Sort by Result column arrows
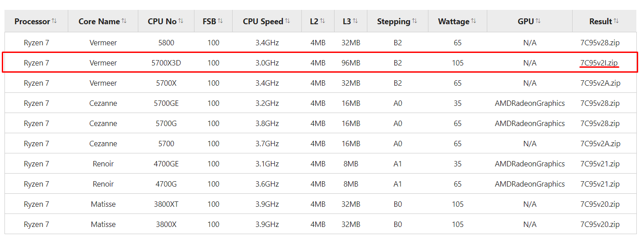Viewport: 644px width, 244px height. 616,21
